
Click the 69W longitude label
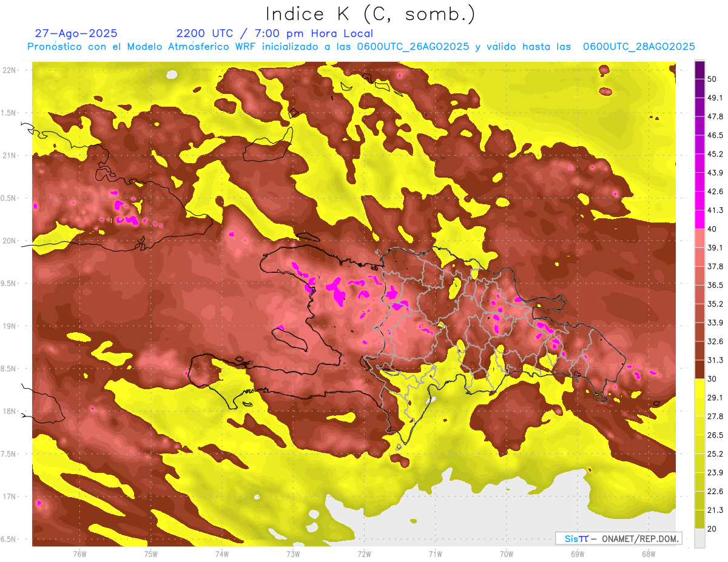point(578,554)
